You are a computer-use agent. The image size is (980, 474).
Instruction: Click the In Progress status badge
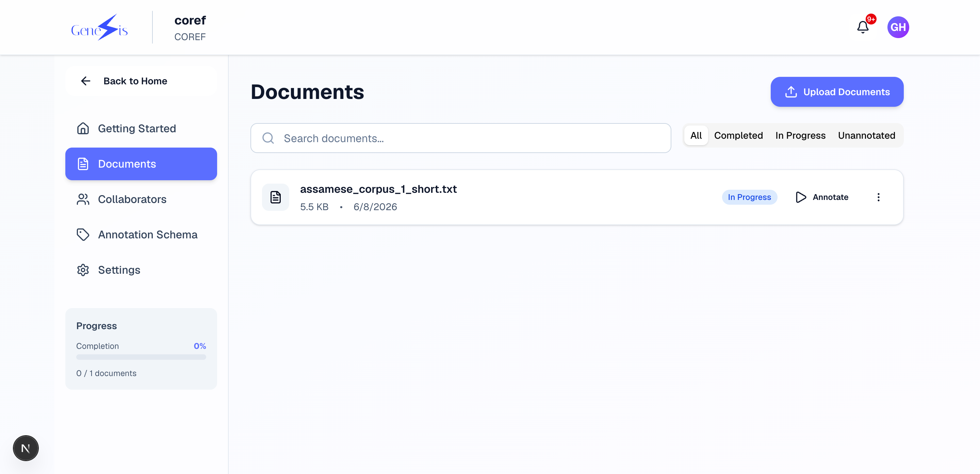tap(749, 197)
